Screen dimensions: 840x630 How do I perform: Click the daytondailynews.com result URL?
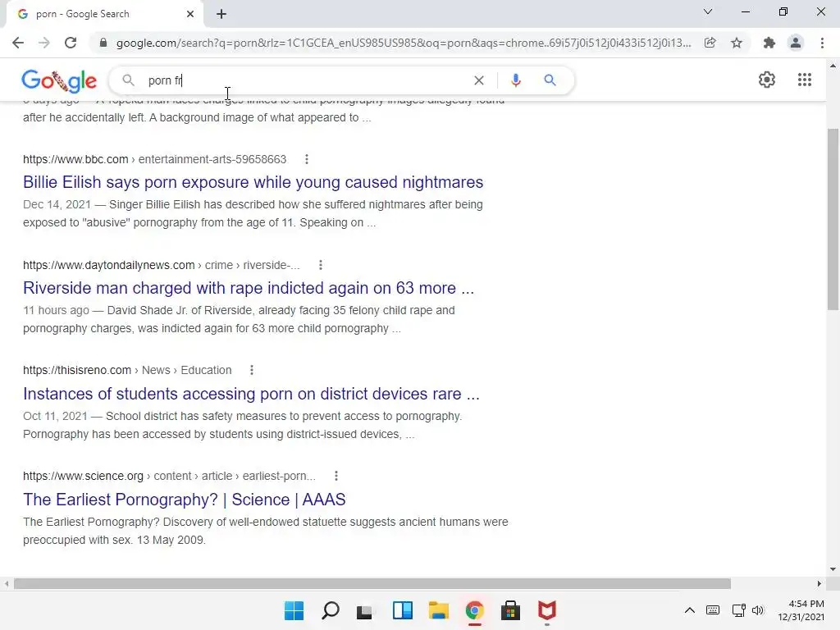[162, 265]
